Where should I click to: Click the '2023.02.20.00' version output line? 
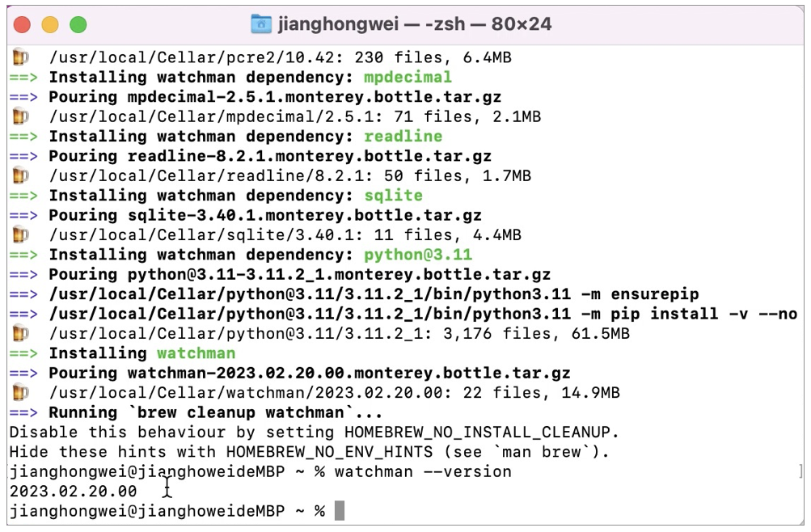pyautogui.click(x=73, y=491)
